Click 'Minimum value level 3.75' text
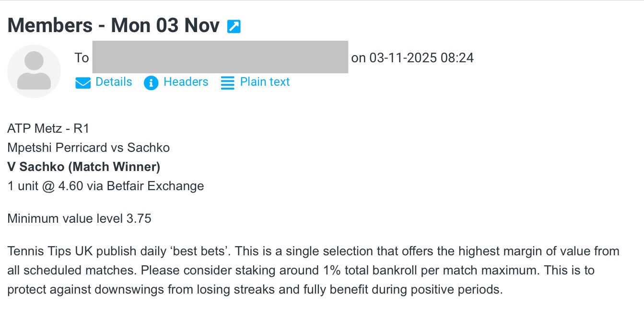This screenshot has height=319, width=644. point(79,218)
